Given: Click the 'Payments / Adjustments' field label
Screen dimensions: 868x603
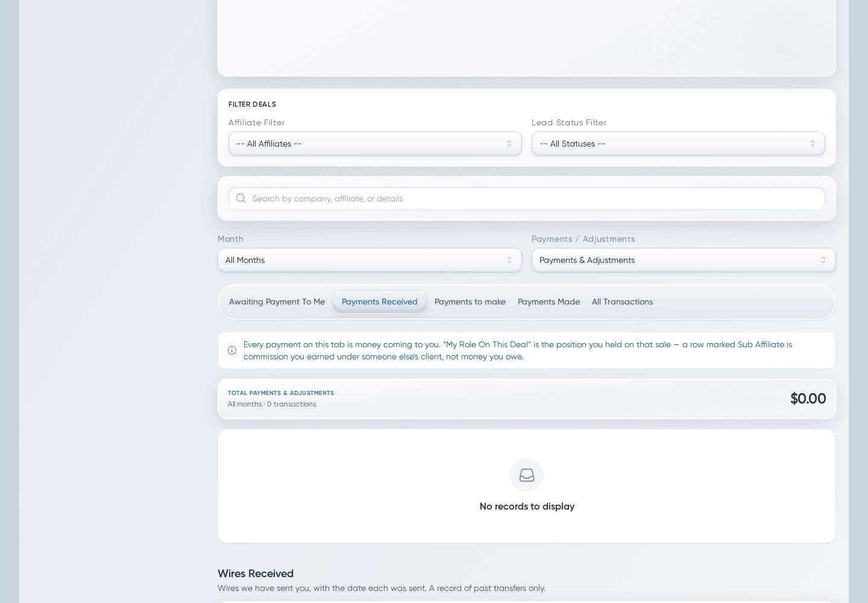Looking at the screenshot, I should [583, 239].
